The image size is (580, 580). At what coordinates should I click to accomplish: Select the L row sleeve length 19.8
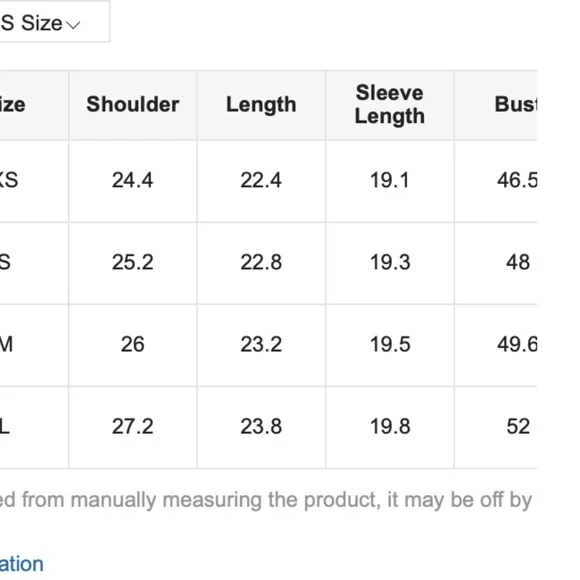pos(390,426)
